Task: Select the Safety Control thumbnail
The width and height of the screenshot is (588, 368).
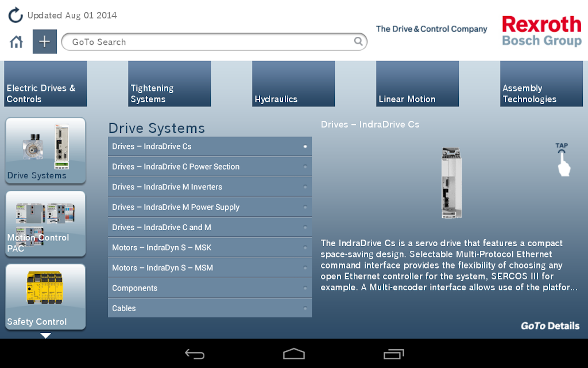Action: click(x=45, y=297)
